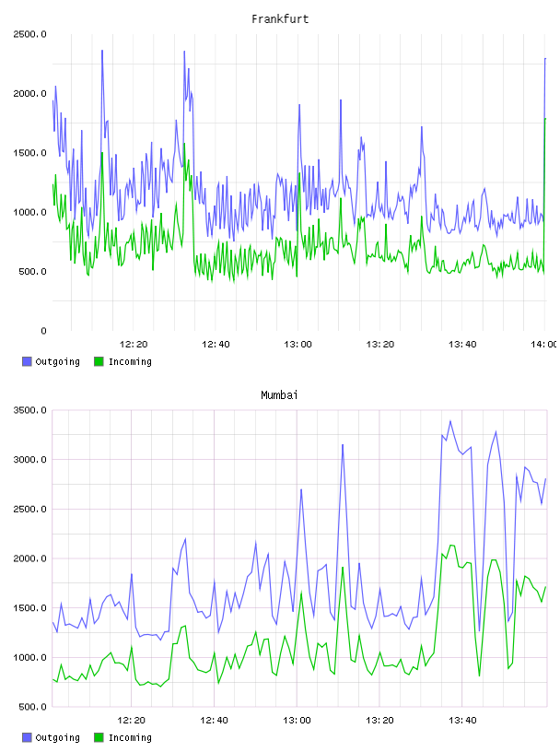Viewport: 560px width, 752px height.
Task: Click the Frankfurt chart title
Action: 280,19
